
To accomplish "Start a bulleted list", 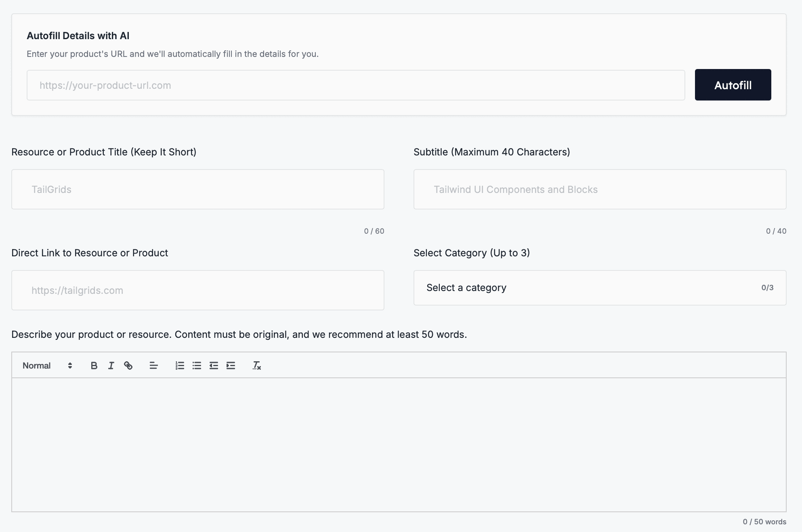I will (x=197, y=366).
